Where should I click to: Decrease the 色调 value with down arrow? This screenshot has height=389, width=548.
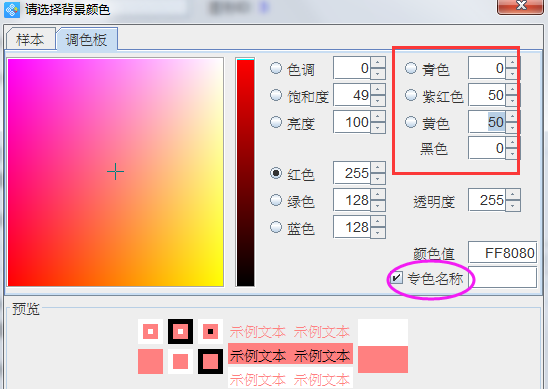[x=378, y=74]
